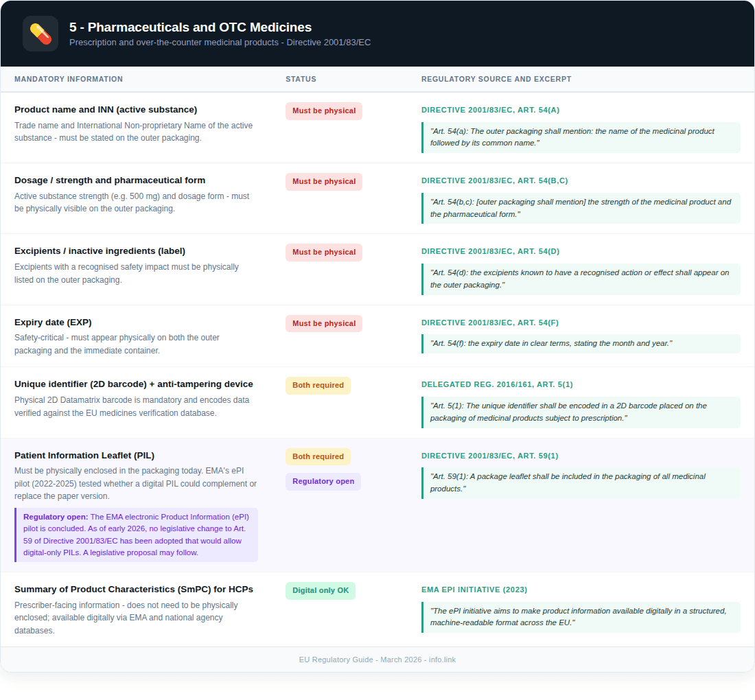This screenshot has width=755, height=700.
Task: Open Directive 2001/83/EC, Art. 54(D) source
Action: pos(490,251)
